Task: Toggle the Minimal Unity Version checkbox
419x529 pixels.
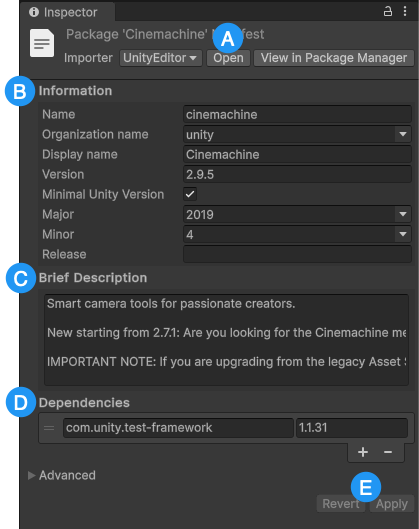Action: click(190, 194)
